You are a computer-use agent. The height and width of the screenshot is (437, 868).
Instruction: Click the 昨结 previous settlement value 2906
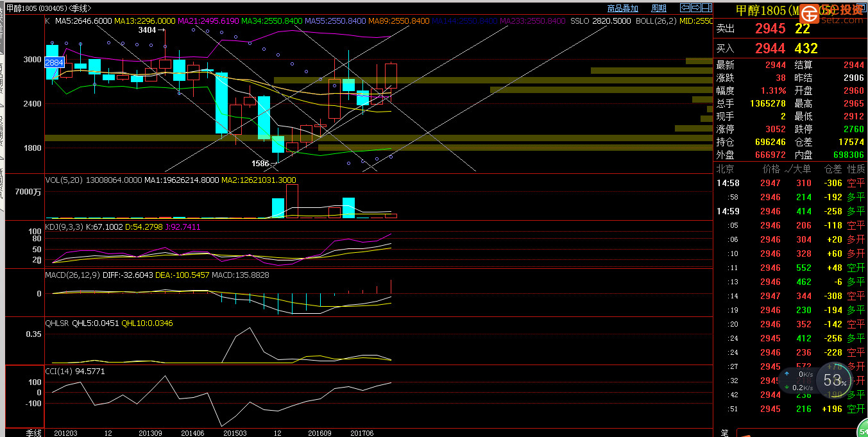click(x=853, y=78)
